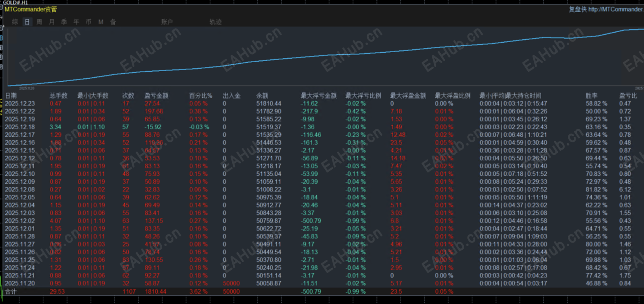Click the 81.82 % win rate cell
The height and width of the screenshot is (304, 644).
click(x=597, y=190)
